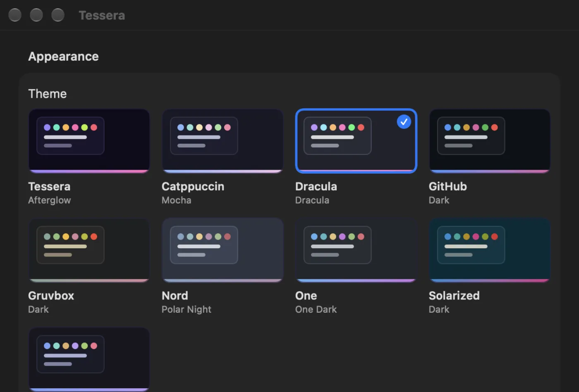579x392 pixels.
Task: Switch to the Nord Polar Night preview
Action: (223, 250)
